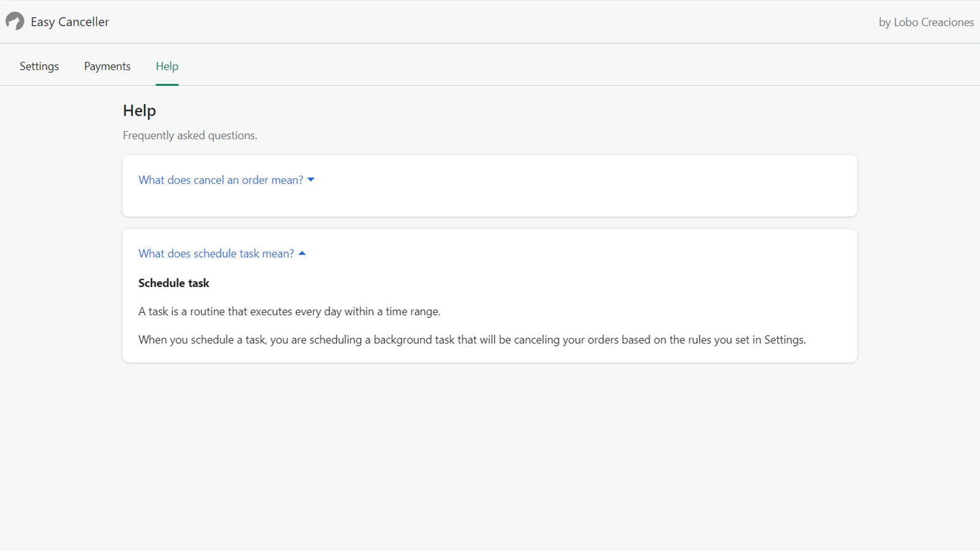Expand the 'What does cancel an order mean?' question

point(221,179)
